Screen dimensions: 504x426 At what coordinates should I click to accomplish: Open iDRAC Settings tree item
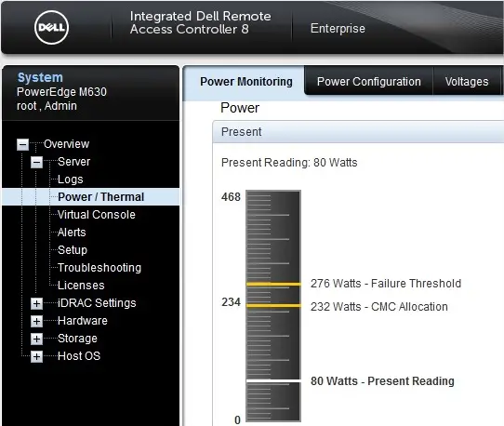point(97,303)
